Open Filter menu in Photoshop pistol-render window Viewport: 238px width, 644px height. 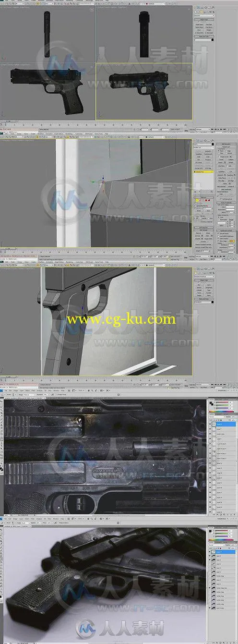[33, 518]
